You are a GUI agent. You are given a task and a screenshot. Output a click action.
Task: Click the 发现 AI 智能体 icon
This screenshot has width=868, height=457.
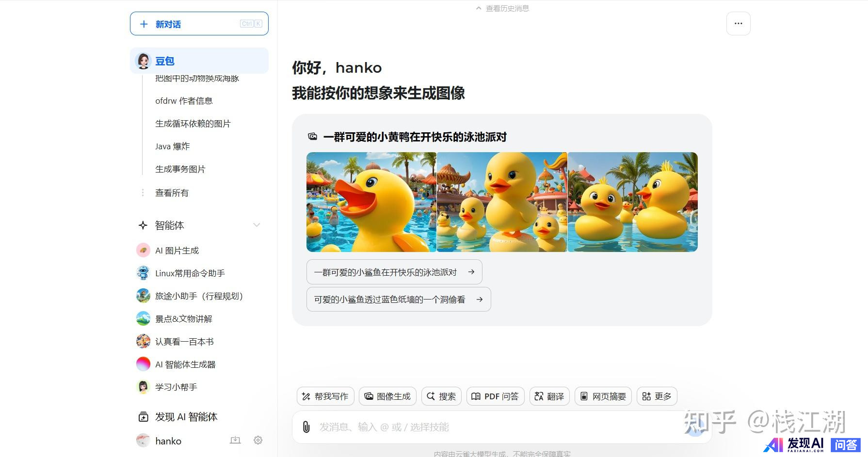coord(144,417)
